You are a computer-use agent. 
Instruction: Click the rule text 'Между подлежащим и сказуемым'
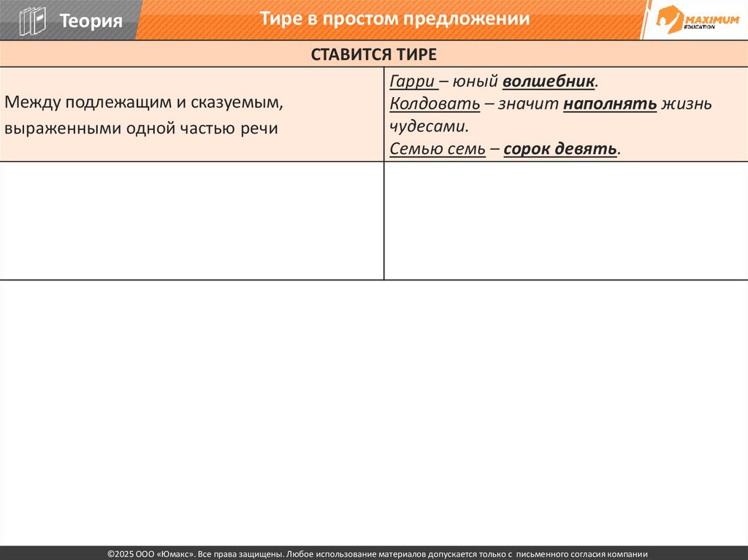pos(144,102)
